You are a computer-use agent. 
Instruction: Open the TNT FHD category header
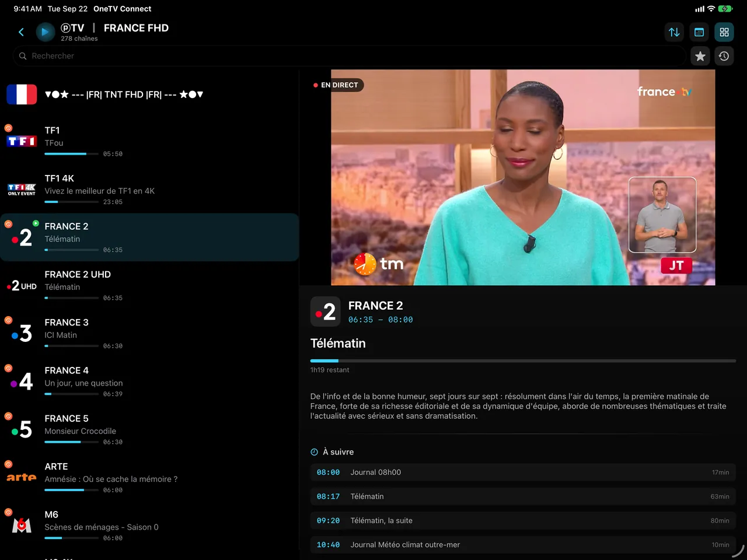pos(124,94)
